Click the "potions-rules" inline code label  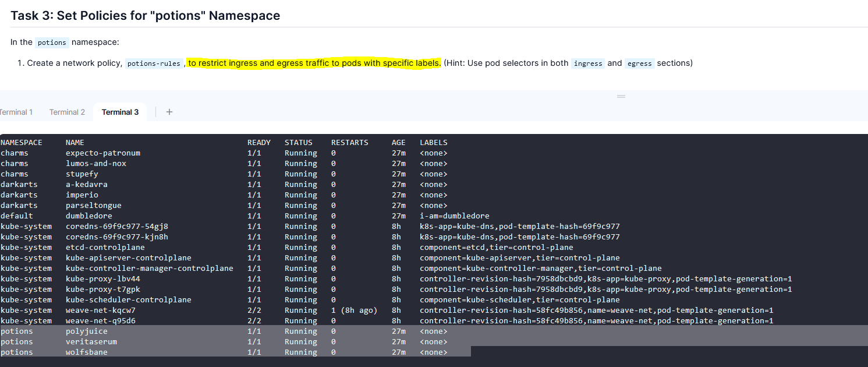point(154,63)
